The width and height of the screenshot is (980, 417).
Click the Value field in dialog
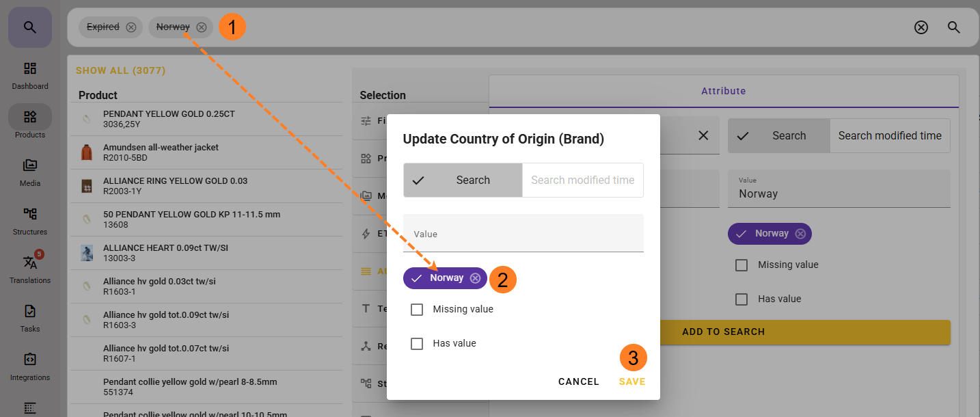(523, 234)
